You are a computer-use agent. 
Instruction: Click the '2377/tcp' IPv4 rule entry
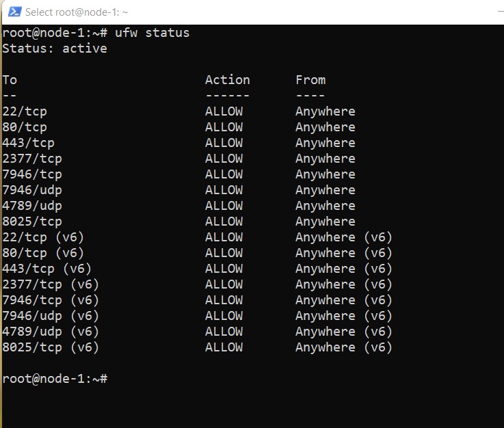(x=32, y=159)
